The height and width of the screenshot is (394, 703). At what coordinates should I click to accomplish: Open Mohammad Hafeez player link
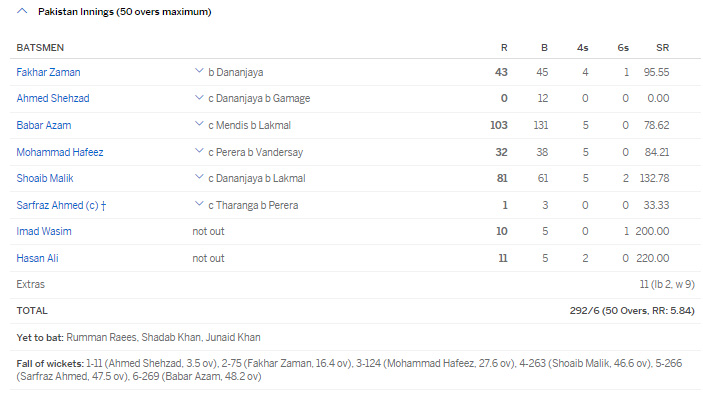coord(60,152)
